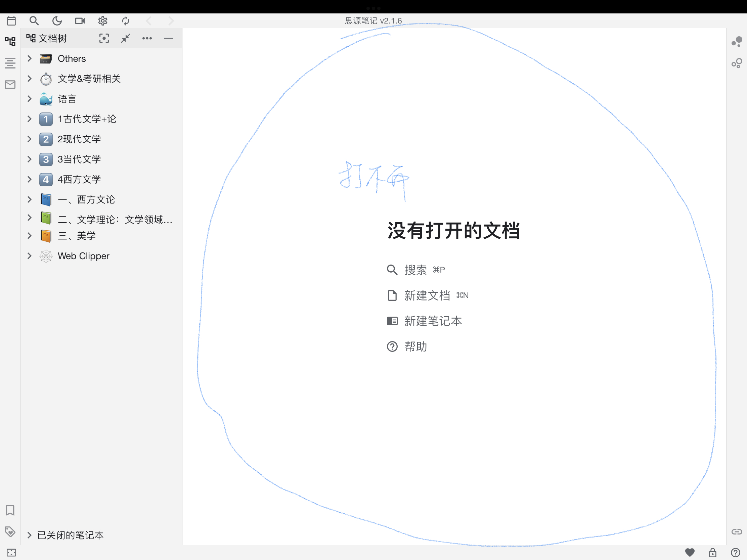Minimize the file tree panel

(169, 39)
